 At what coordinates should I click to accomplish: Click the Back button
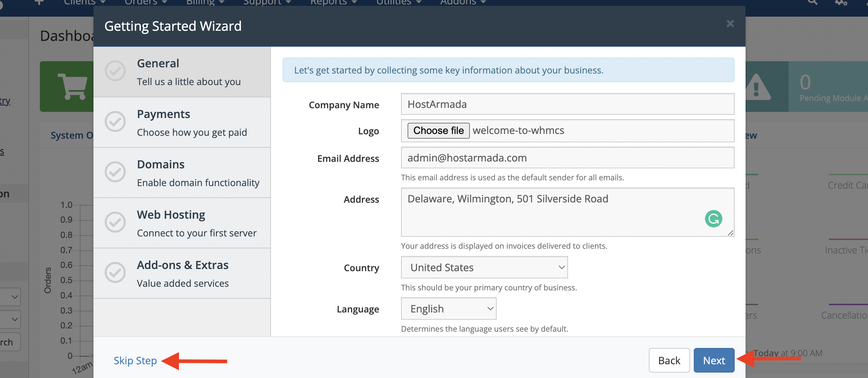pos(669,360)
